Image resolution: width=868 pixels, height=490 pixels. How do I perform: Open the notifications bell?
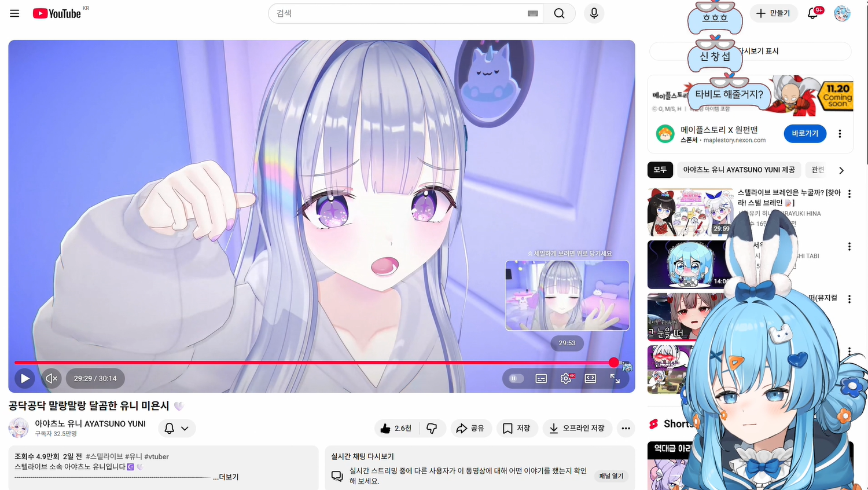click(813, 13)
